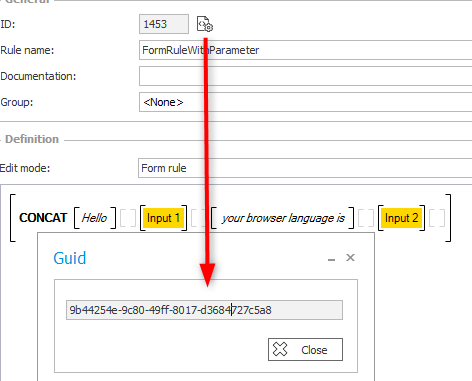Focus the empty Documentation field
The height and width of the screenshot is (381, 472).
pyautogui.click(x=305, y=76)
